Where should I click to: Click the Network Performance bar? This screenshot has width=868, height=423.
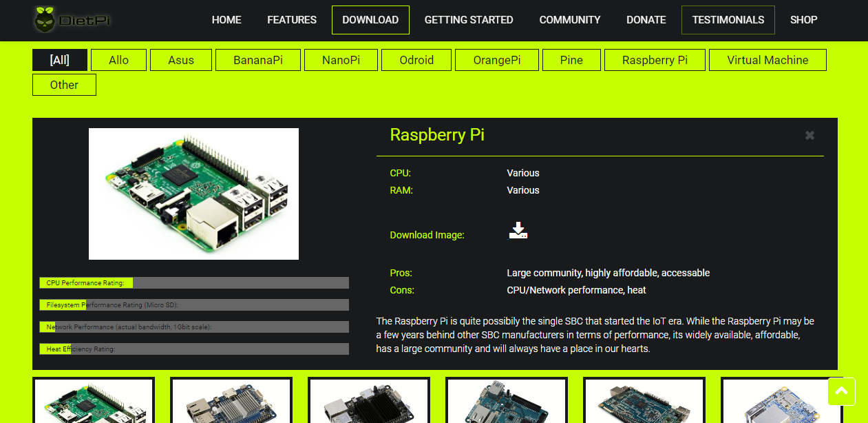[x=194, y=327]
